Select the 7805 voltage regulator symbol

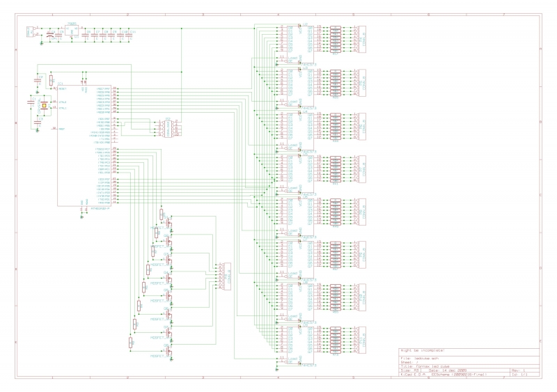(72, 31)
